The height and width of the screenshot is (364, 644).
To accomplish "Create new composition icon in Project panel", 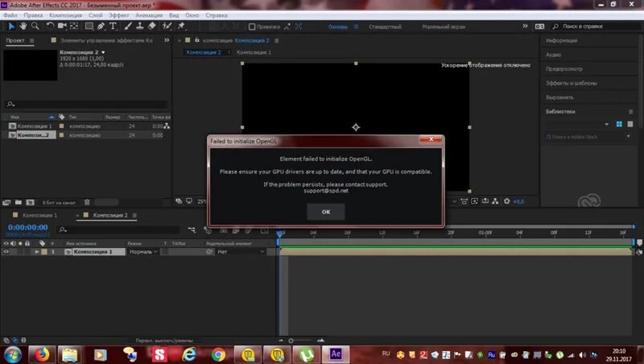I will [30, 202].
